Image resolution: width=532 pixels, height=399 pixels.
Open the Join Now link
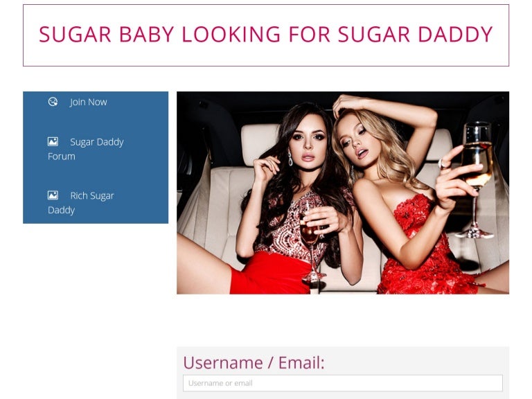coord(88,102)
